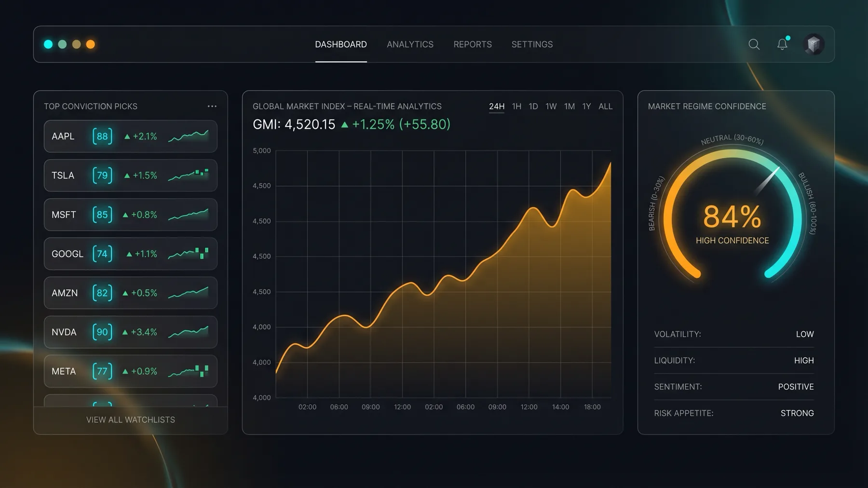Viewport: 868px width, 488px height.
Task: Open the TSLA ticker row
Action: click(x=131, y=175)
